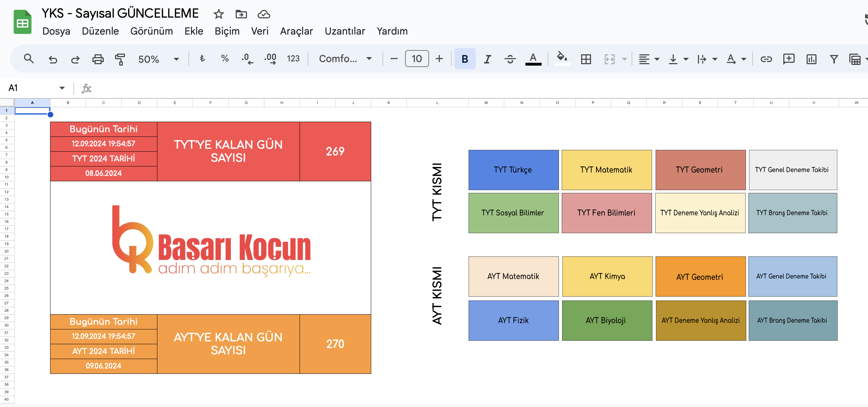Viewport: 868px width, 407px height.
Task: Open vertical align dropdown
Action: point(678,59)
